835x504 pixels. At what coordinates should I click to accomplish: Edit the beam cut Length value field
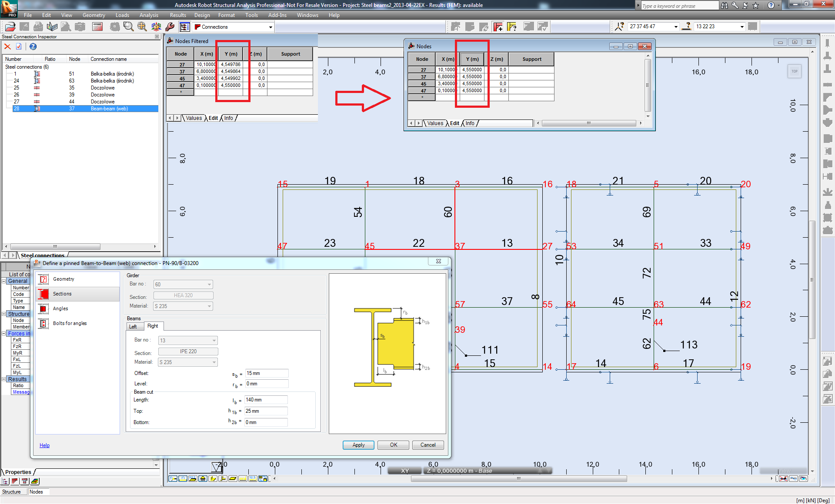(266, 399)
